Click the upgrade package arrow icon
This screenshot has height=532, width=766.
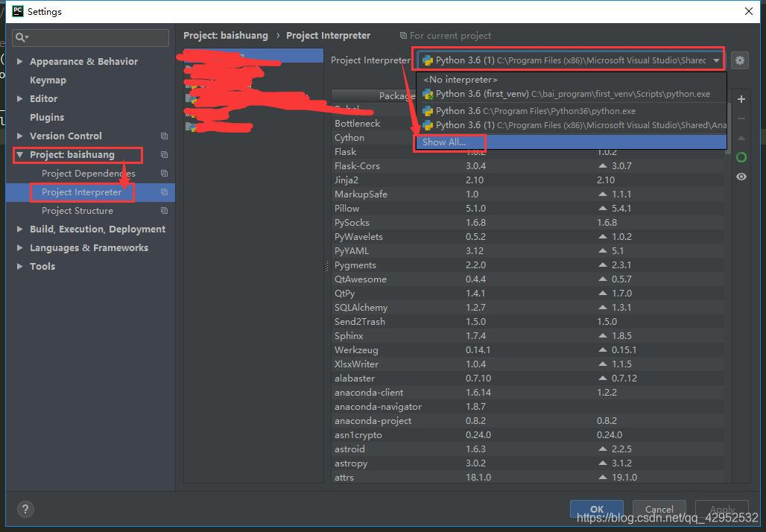741,139
